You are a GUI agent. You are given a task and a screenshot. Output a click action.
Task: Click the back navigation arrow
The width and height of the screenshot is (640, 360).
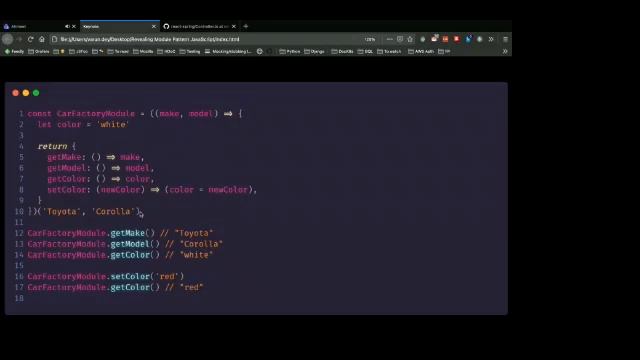click(x=7, y=39)
